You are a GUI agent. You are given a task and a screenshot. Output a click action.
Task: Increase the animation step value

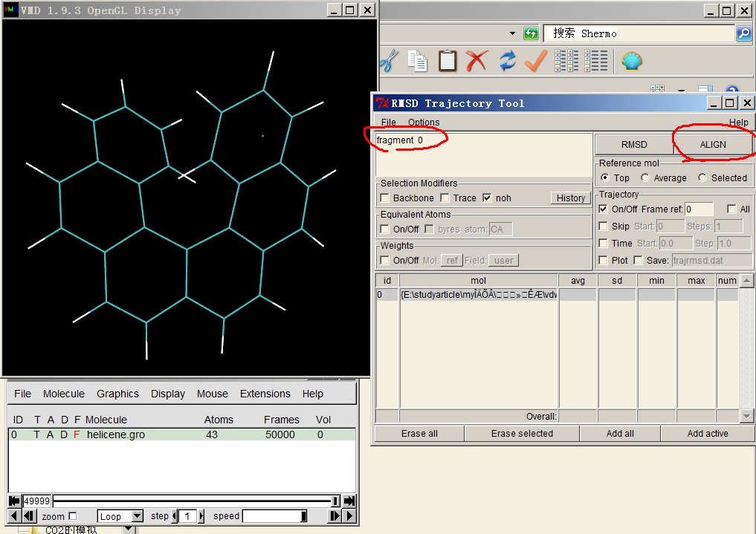[201, 516]
